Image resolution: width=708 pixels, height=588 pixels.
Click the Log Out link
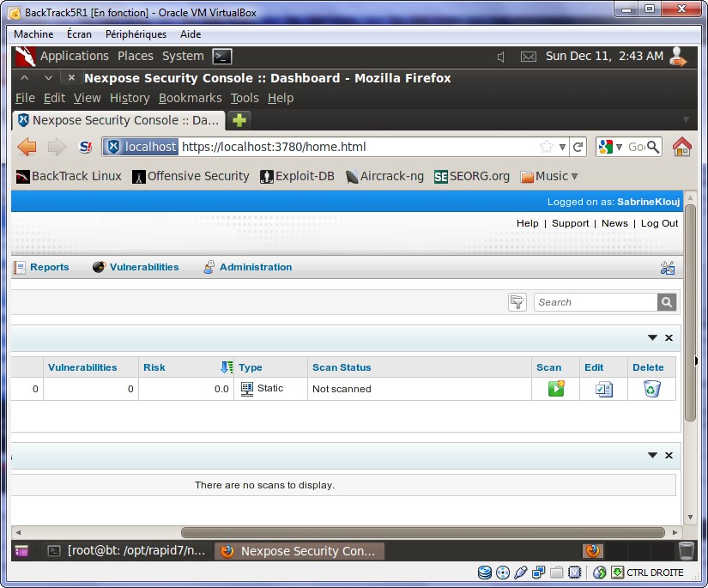coord(659,223)
